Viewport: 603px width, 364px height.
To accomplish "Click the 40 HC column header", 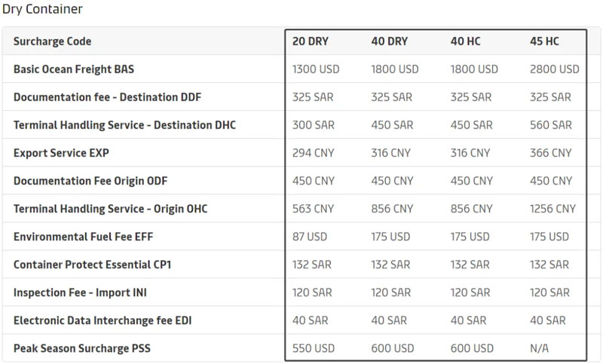I will pos(466,41).
